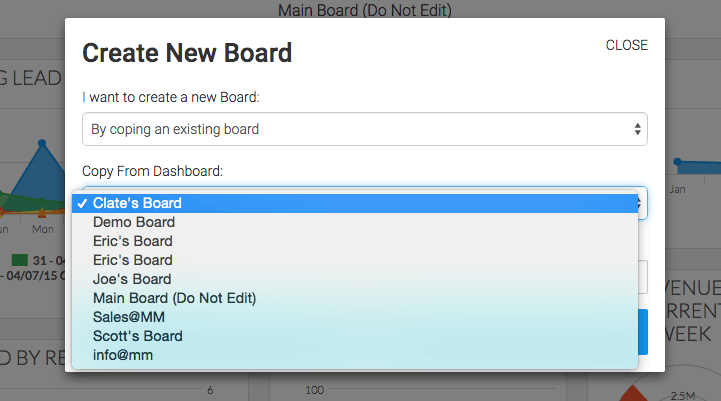Choose Main Board (Do Not Edit) option
This screenshot has height=401, width=721.
[355, 298]
